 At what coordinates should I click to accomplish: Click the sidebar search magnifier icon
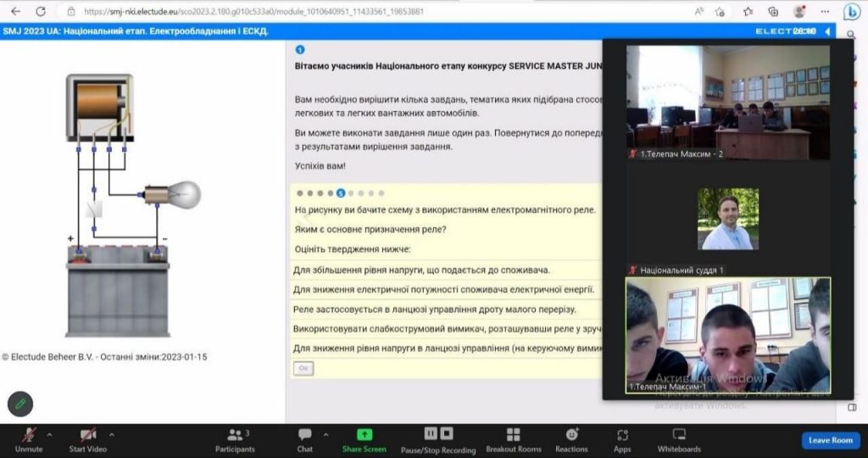click(x=853, y=36)
